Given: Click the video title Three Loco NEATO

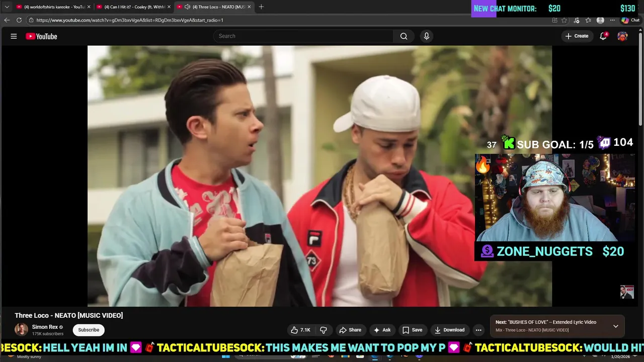Looking at the screenshot, I should 68,315.
